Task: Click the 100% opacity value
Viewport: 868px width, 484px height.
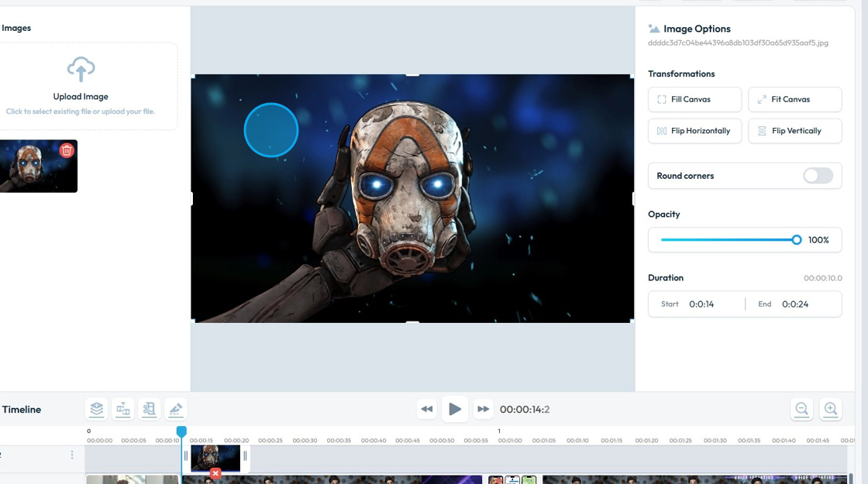Action: coord(818,240)
